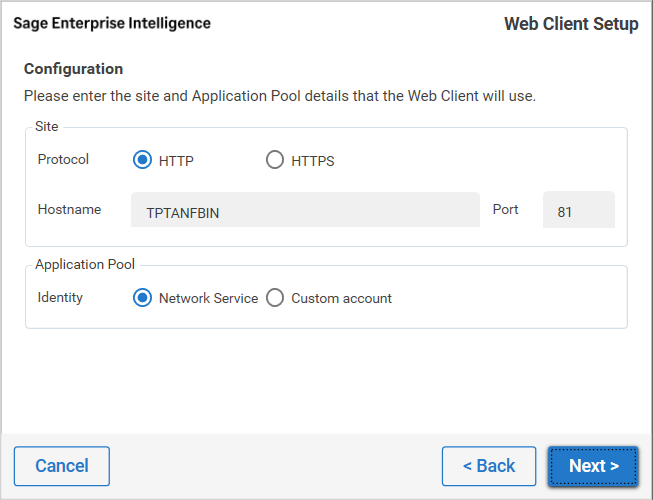This screenshot has width=653, height=500.
Task: Proceed with the Next > button
Action: [x=593, y=466]
